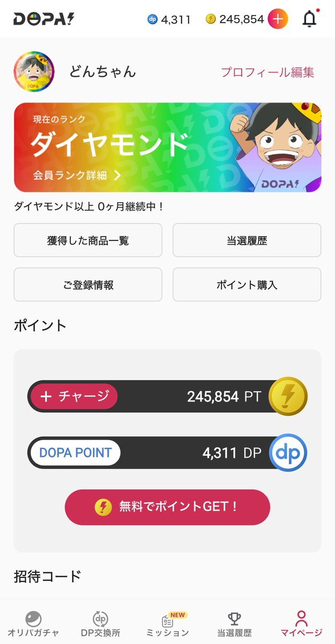Open プロフィール編集 link
The image size is (335, 644).
[267, 72]
